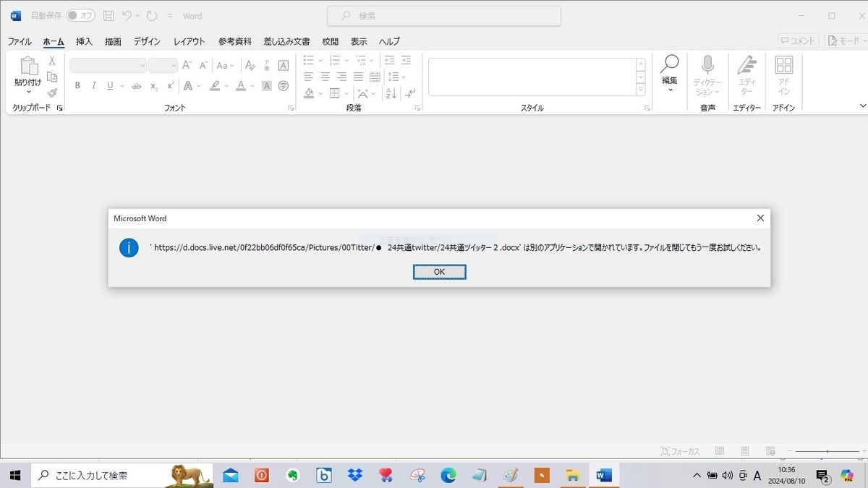
Task: Open the 挿入 ribbon tab
Action: click(x=85, y=41)
